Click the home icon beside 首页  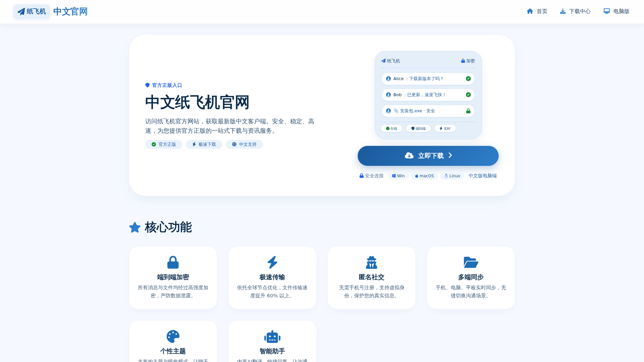pyautogui.click(x=530, y=11)
